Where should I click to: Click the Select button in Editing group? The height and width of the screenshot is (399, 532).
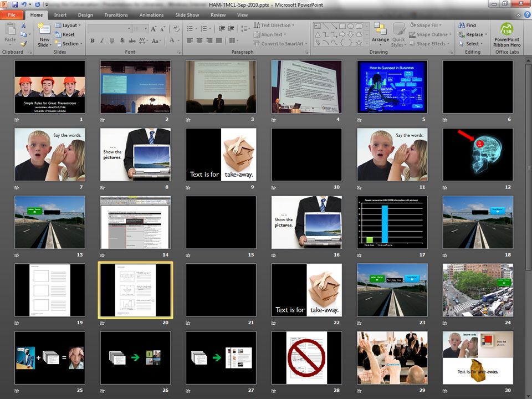pyautogui.click(x=470, y=44)
